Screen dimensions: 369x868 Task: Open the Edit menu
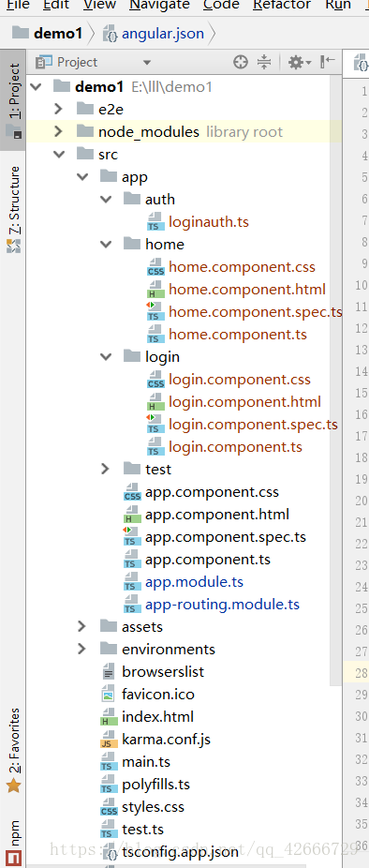(x=56, y=5)
